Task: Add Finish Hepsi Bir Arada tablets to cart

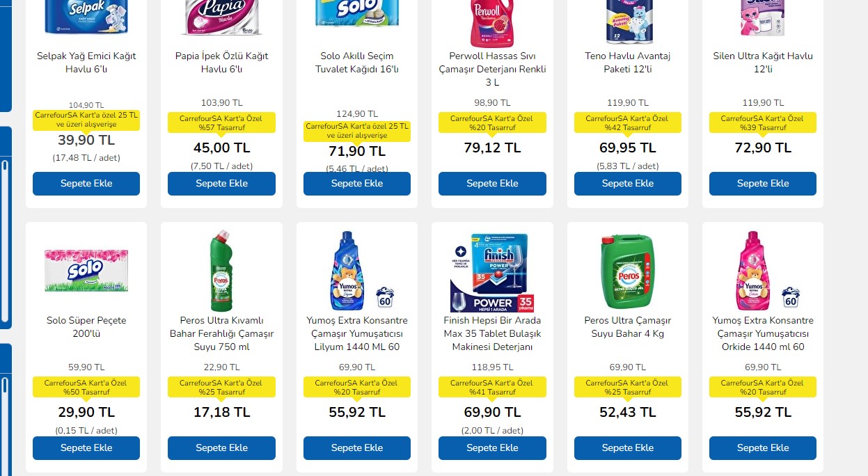Action: coord(492,448)
